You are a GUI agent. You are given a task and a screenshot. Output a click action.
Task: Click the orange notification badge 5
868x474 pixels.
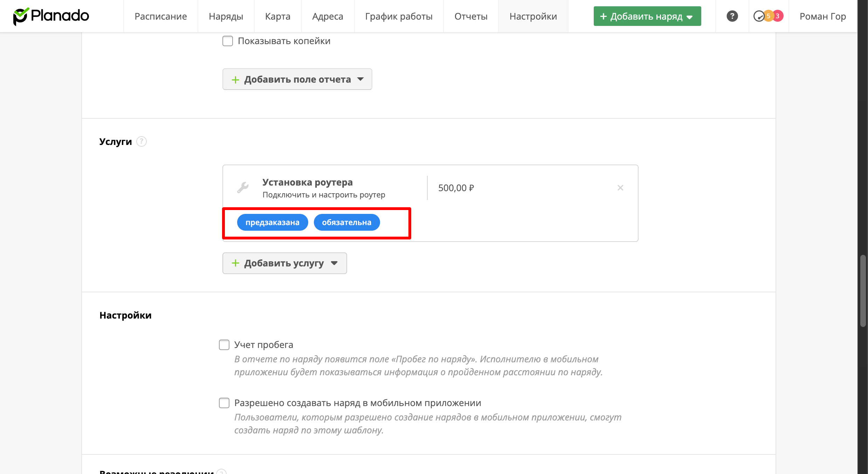(768, 16)
